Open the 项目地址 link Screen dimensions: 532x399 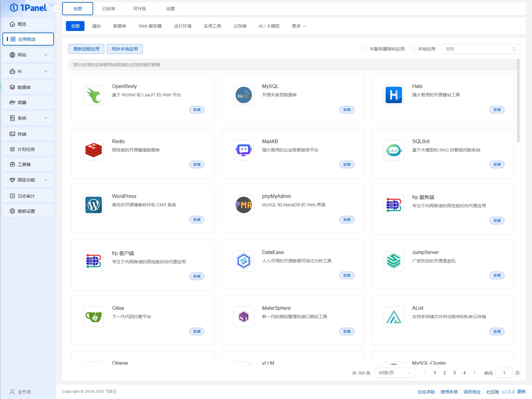tap(472, 392)
